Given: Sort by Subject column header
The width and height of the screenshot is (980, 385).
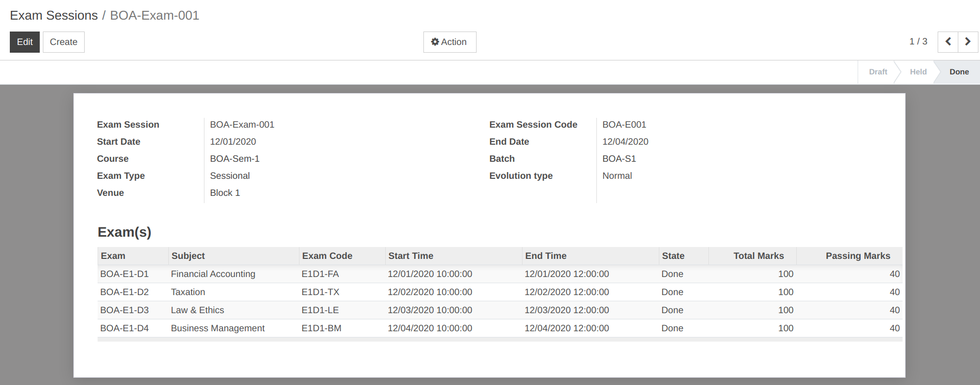Looking at the screenshot, I should [x=234, y=256].
